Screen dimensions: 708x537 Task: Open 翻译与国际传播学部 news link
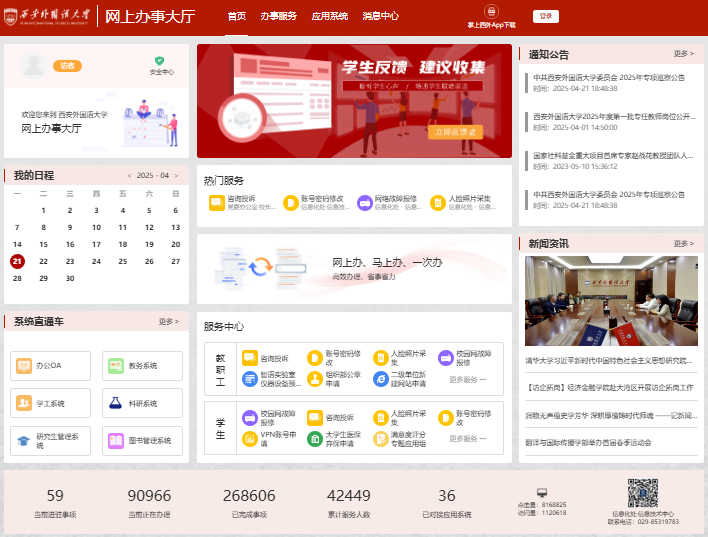(x=588, y=443)
